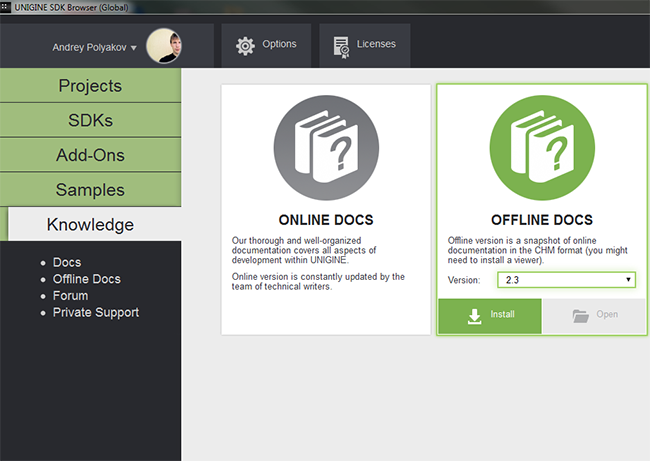
Task: Click the green Offline Docs books icon
Action: click(542, 148)
